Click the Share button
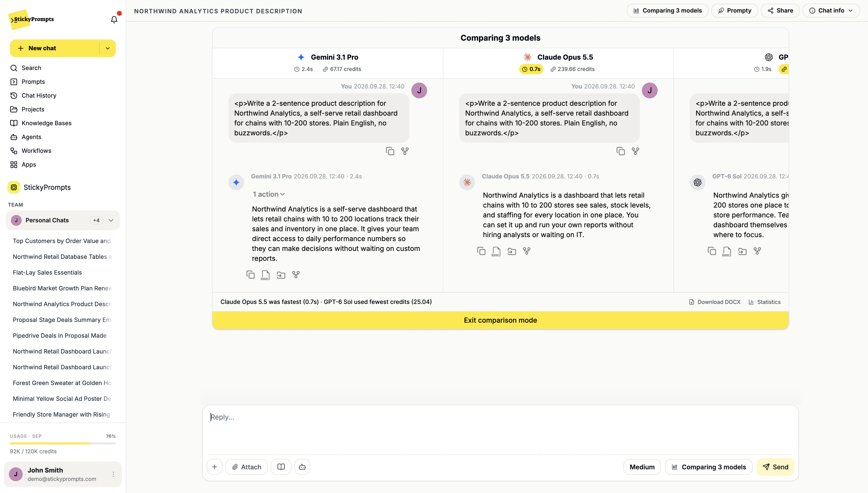This screenshot has height=493, width=868. [x=780, y=11]
